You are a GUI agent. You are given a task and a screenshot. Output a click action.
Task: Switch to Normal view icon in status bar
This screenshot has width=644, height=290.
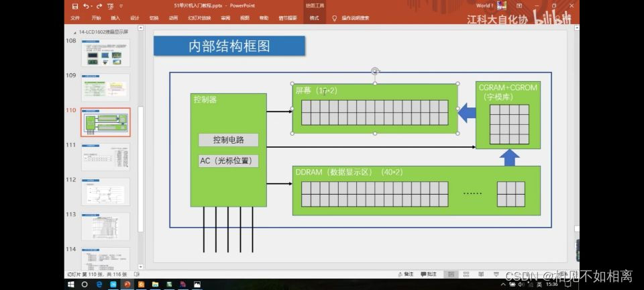coord(451,274)
